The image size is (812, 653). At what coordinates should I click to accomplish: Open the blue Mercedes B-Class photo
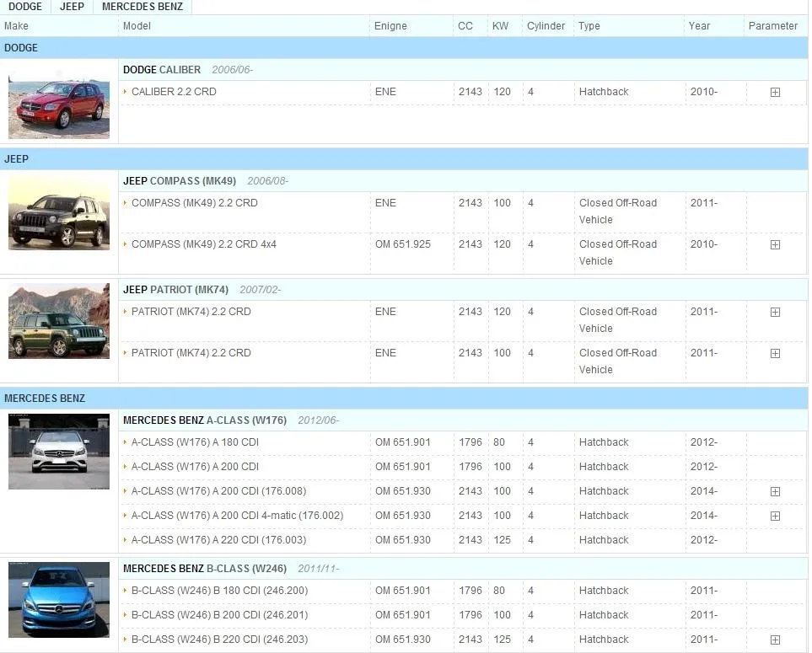[x=59, y=600]
